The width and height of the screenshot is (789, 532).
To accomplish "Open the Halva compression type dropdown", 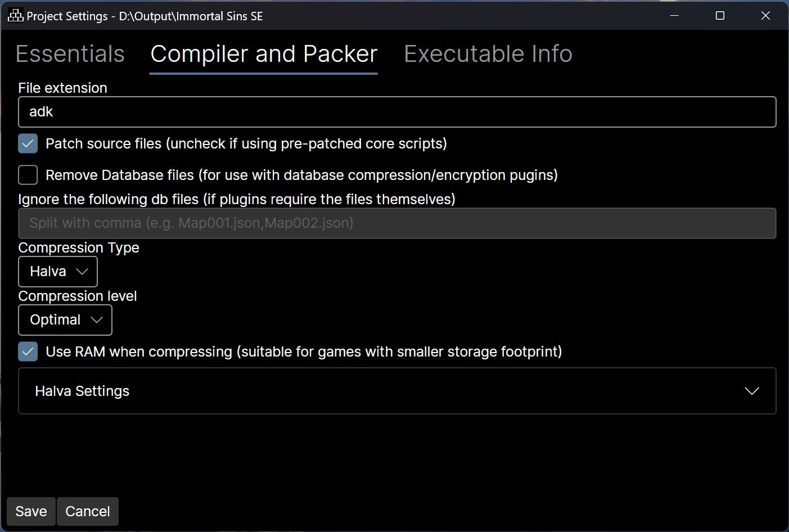I will click(57, 272).
